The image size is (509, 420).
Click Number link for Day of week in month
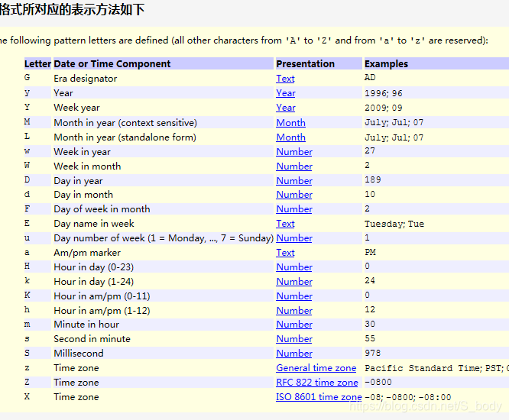294,209
